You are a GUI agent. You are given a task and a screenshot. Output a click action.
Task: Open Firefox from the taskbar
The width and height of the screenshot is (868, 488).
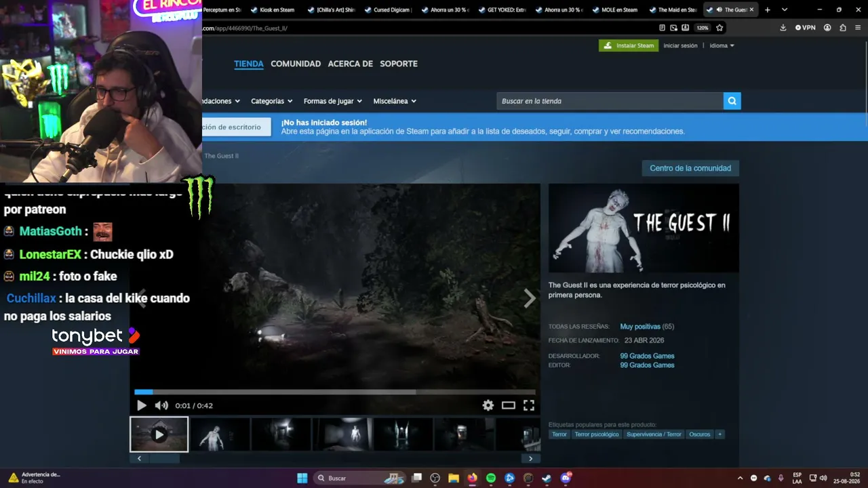(472, 478)
